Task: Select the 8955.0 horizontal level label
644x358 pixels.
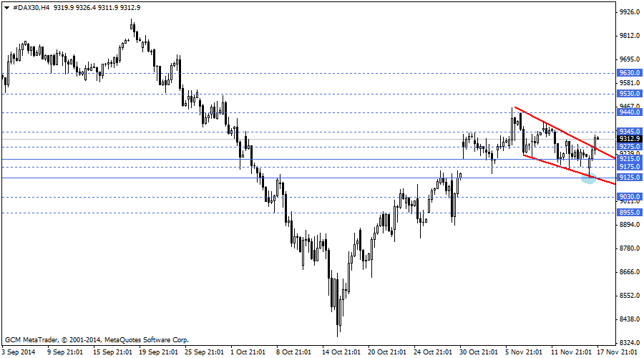Action: (630, 213)
